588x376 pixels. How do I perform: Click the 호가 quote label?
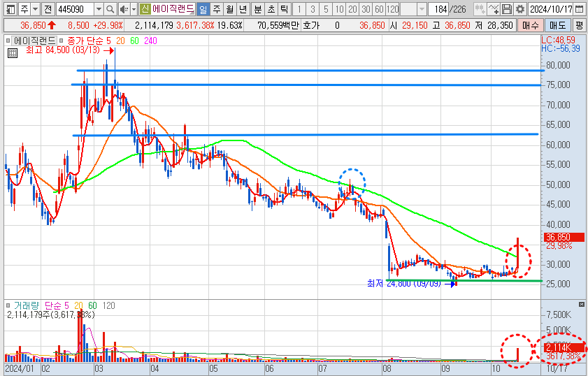(311, 25)
